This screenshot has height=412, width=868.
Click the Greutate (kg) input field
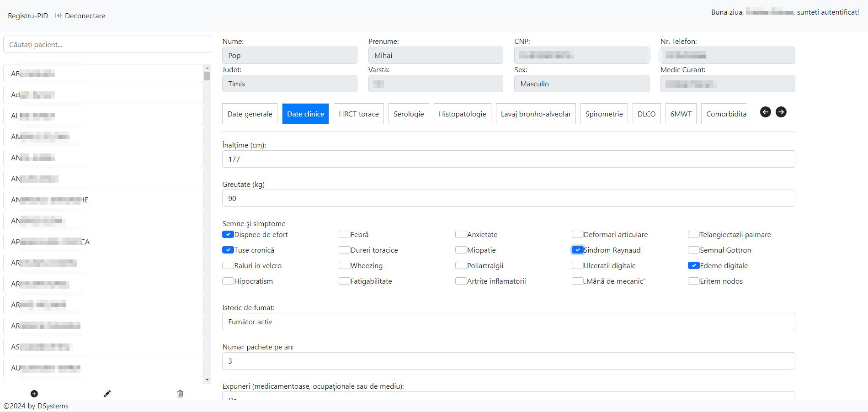click(508, 198)
